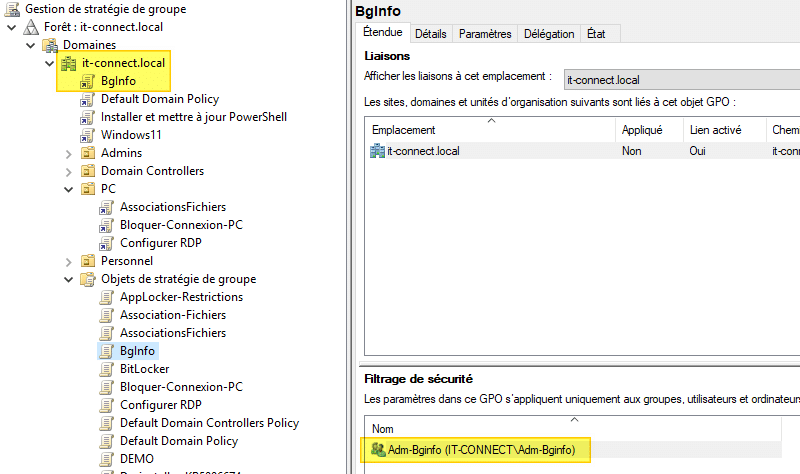Collapse the it-connect.local domain node
The width and height of the screenshot is (800, 474).
[x=49, y=63]
